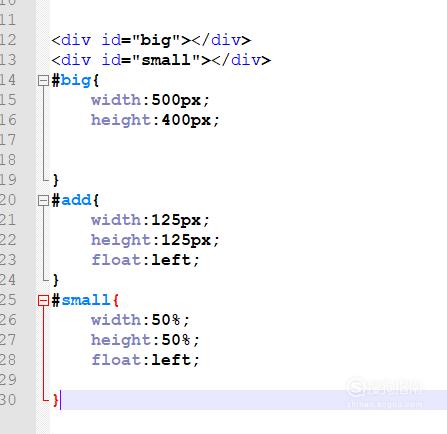Click the red closing brace on line 30

[x=56, y=400]
